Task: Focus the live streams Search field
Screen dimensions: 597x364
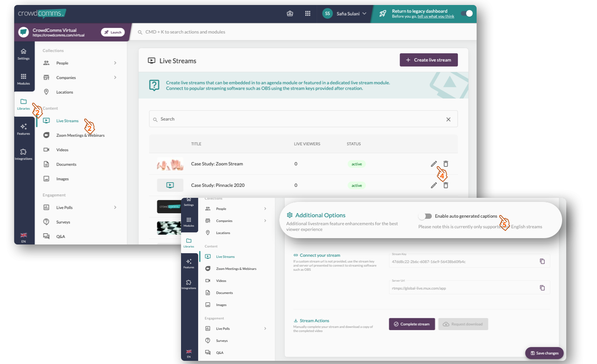Action: click(303, 119)
